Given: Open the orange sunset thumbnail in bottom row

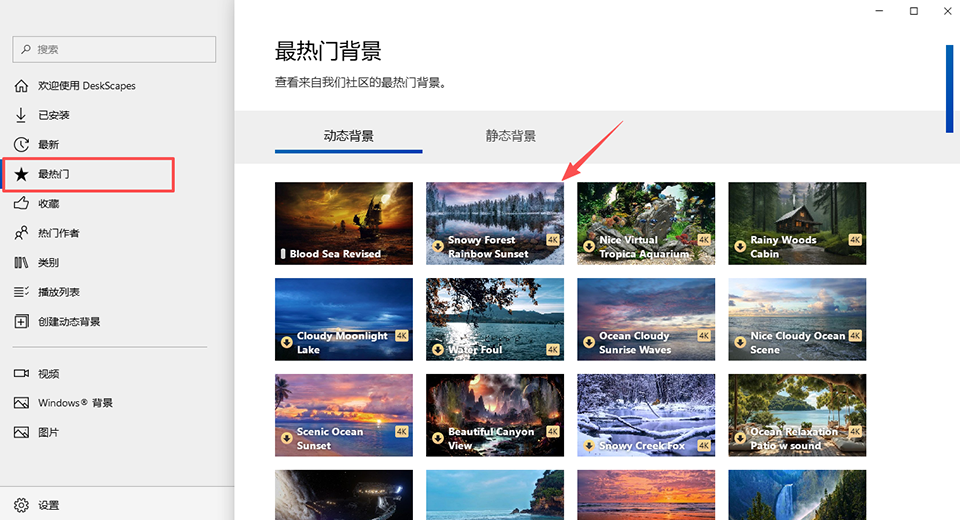Looking at the screenshot, I should pos(646,495).
